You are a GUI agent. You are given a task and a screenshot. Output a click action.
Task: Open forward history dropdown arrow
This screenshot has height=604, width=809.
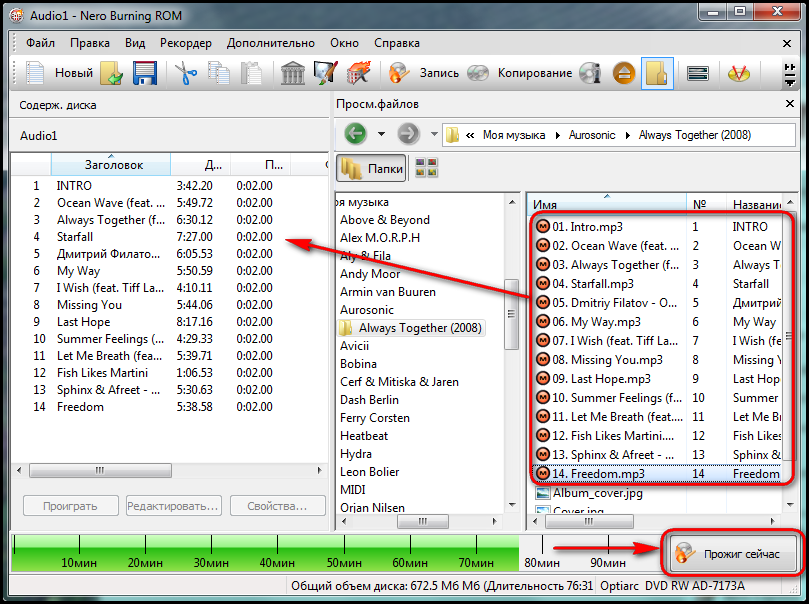(x=434, y=134)
